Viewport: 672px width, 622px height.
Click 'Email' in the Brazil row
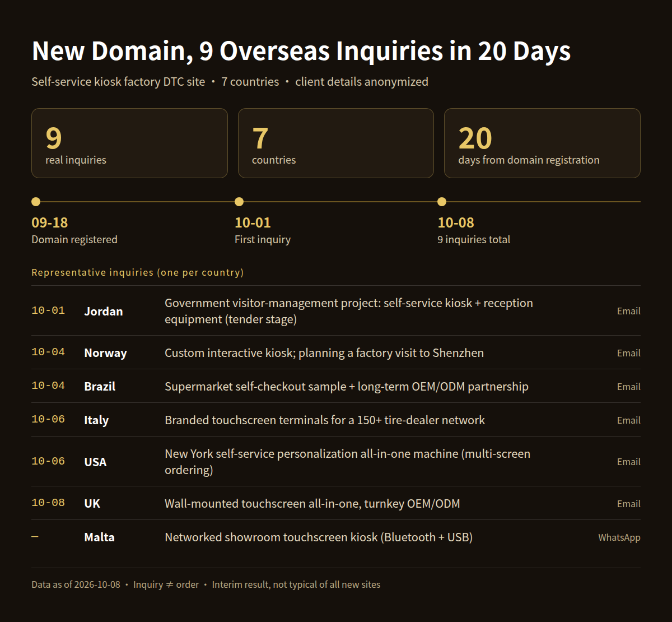coord(628,387)
